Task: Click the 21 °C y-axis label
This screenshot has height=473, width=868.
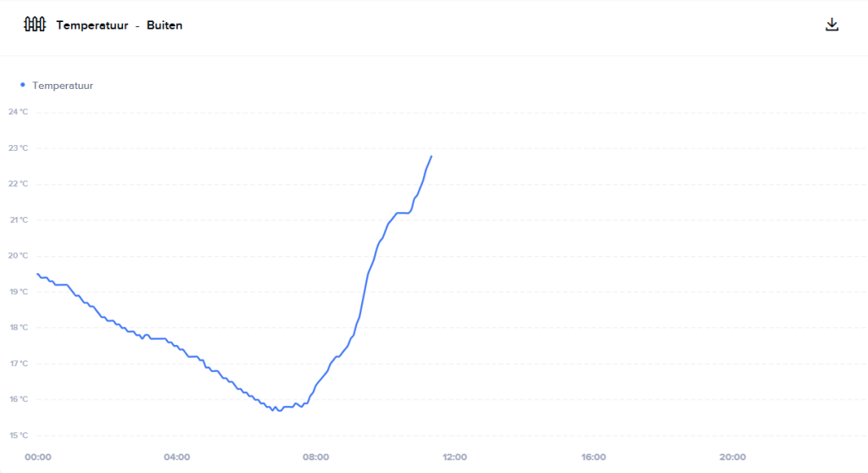Action: pyautogui.click(x=18, y=220)
